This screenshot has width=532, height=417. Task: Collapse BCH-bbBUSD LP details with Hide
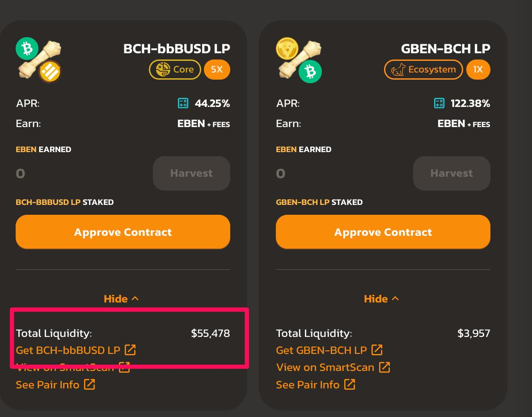[x=121, y=299]
